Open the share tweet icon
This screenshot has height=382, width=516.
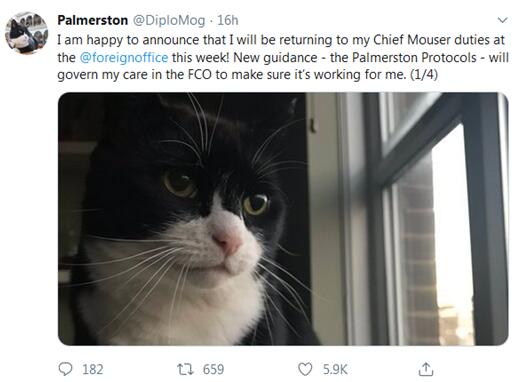(426, 369)
